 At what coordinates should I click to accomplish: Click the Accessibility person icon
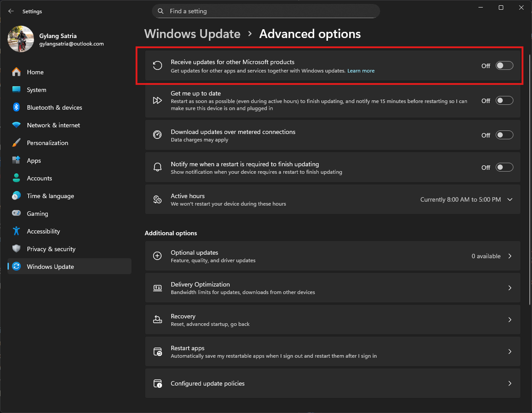pyautogui.click(x=16, y=231)
